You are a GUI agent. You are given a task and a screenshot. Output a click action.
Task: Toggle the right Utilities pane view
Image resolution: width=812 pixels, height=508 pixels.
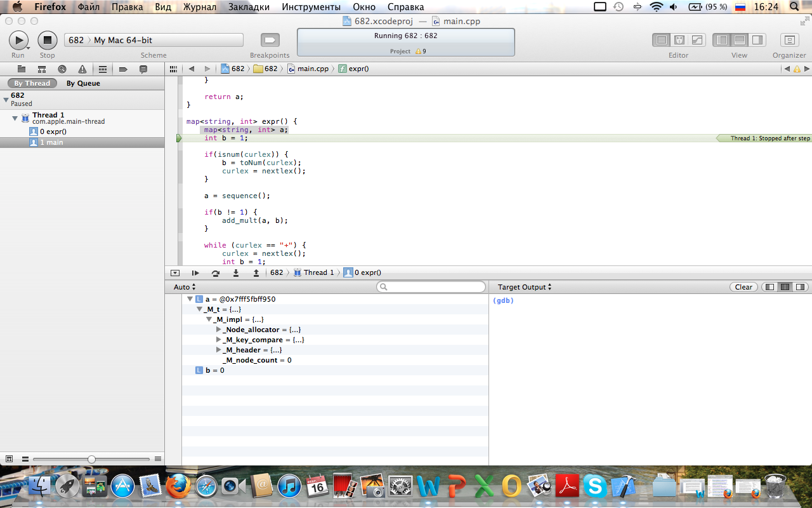coord(757,40)
